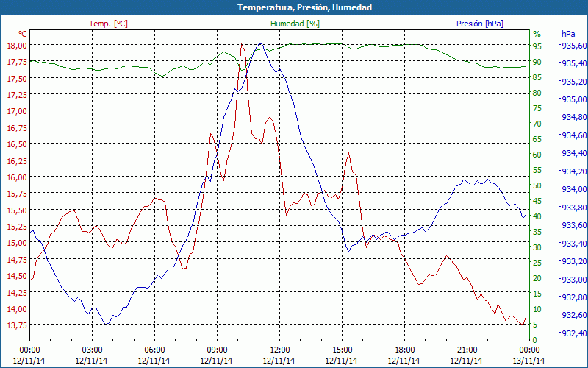This screenshot has width=588, height=368.
Task: Click time axis label '06:00'
Action: pyautogui.click(x=154, y=350)
